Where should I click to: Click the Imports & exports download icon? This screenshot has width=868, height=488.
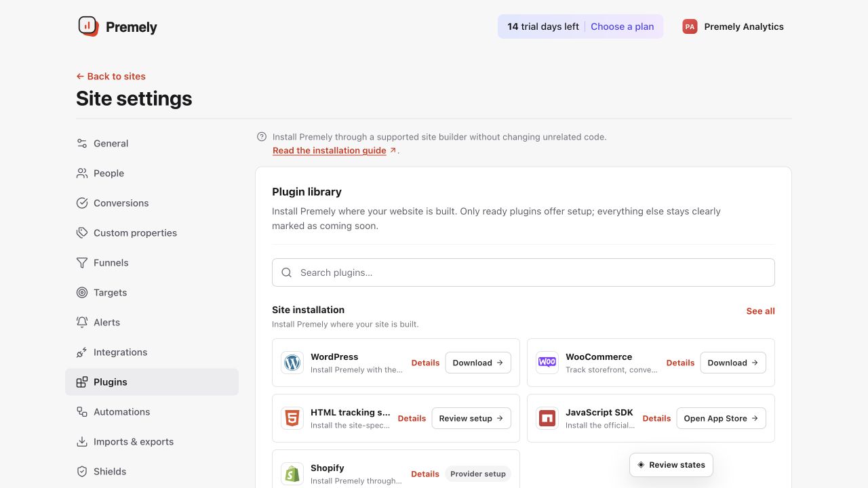(82, 442)
